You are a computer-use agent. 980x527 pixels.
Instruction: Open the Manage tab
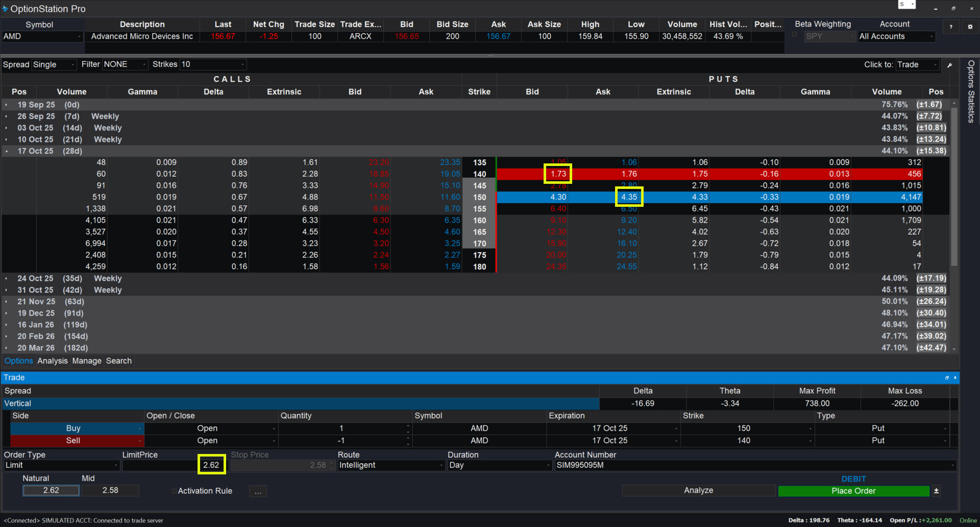(x=87, y=361)
